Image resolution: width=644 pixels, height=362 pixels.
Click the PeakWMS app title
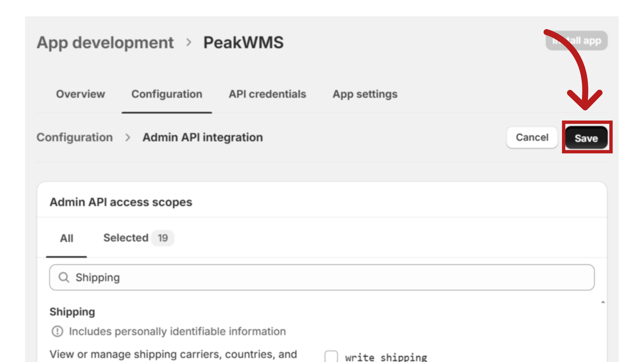[244, 43]
